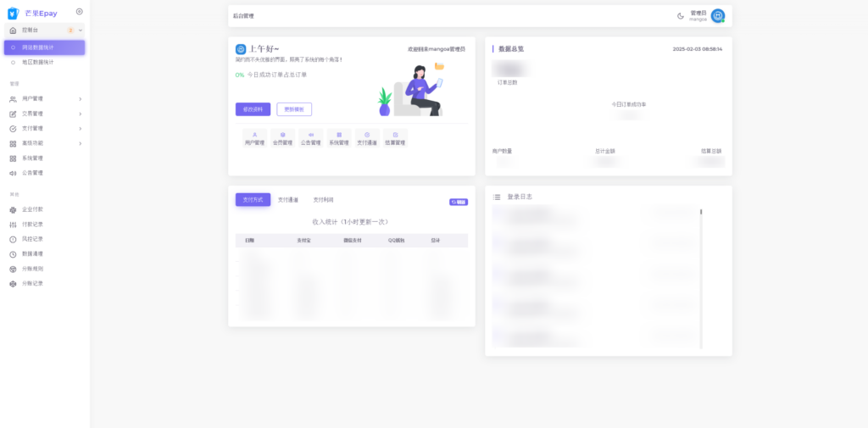Open 数据清理 in the sidebar
Screen dimensions: 868x428
tap(32, 253)
